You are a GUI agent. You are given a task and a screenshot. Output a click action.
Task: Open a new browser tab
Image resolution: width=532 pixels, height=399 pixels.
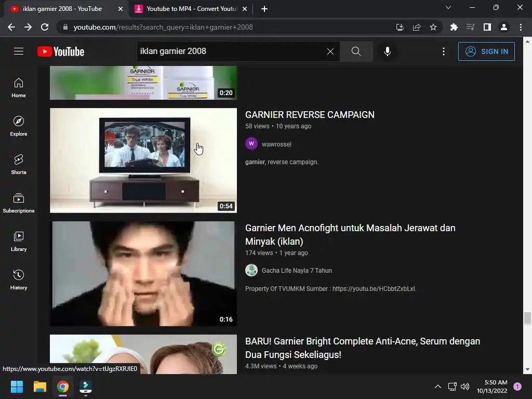point(264,9)
